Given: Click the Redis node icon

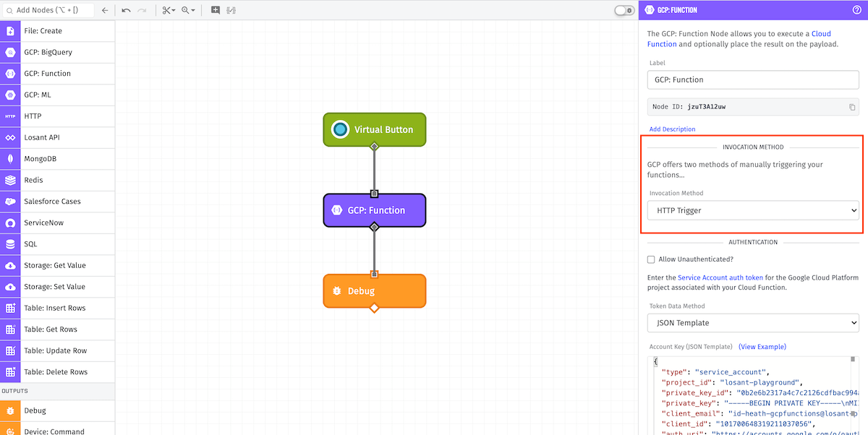Looking at the screenshot, I should pyautogui.click(x=10, y=180).
